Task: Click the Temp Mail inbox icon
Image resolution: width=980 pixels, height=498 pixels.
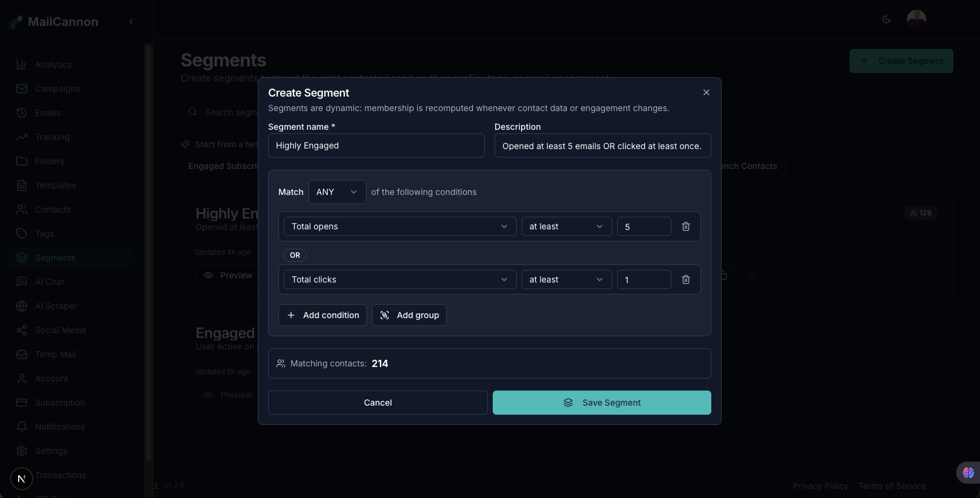Action: [x=22, y=354]
